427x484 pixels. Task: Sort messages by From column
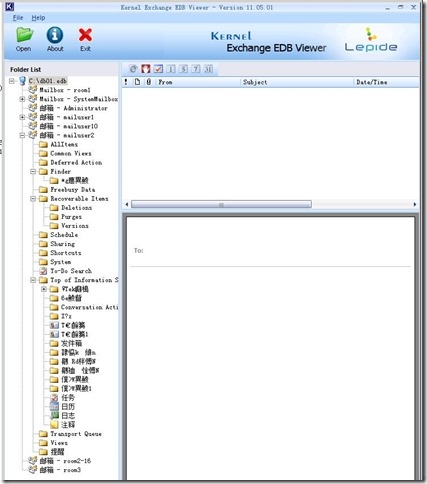point(198,82)
